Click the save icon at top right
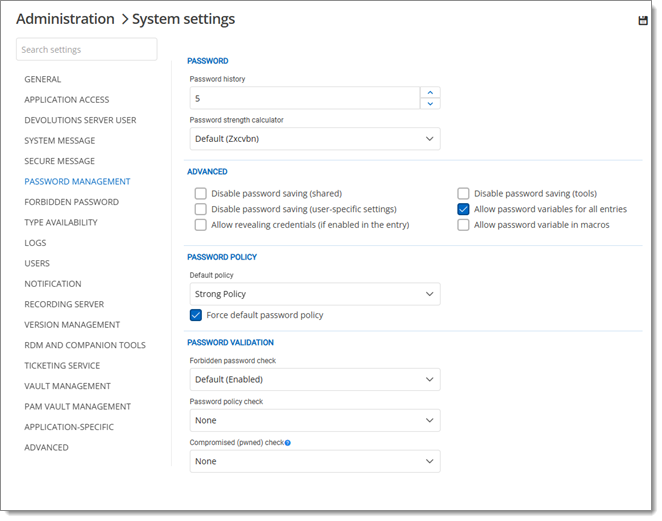This screenshot has height=521, width=662. [643, 21]
